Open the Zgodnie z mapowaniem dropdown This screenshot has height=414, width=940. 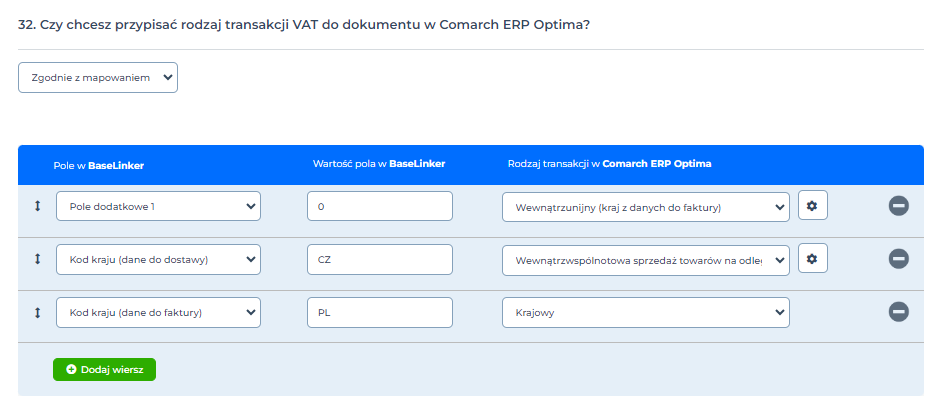pyautogui.click(x=98, y=77)
